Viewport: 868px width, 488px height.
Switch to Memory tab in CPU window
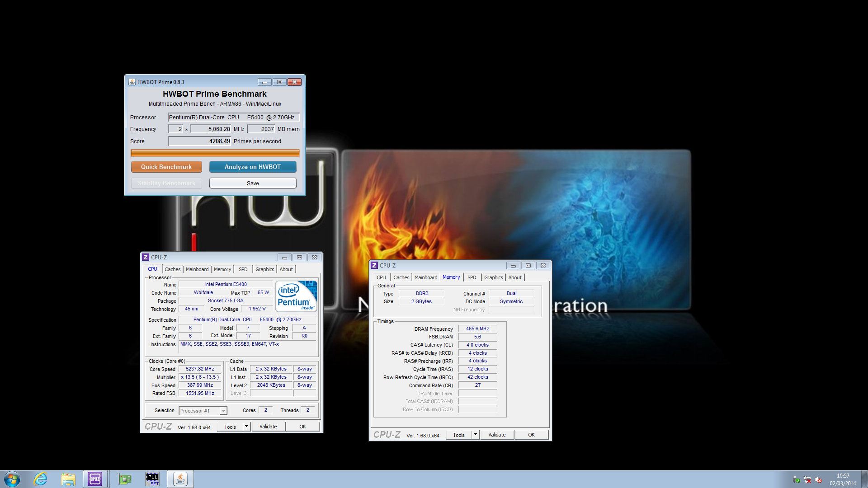(x=222, y=269)
